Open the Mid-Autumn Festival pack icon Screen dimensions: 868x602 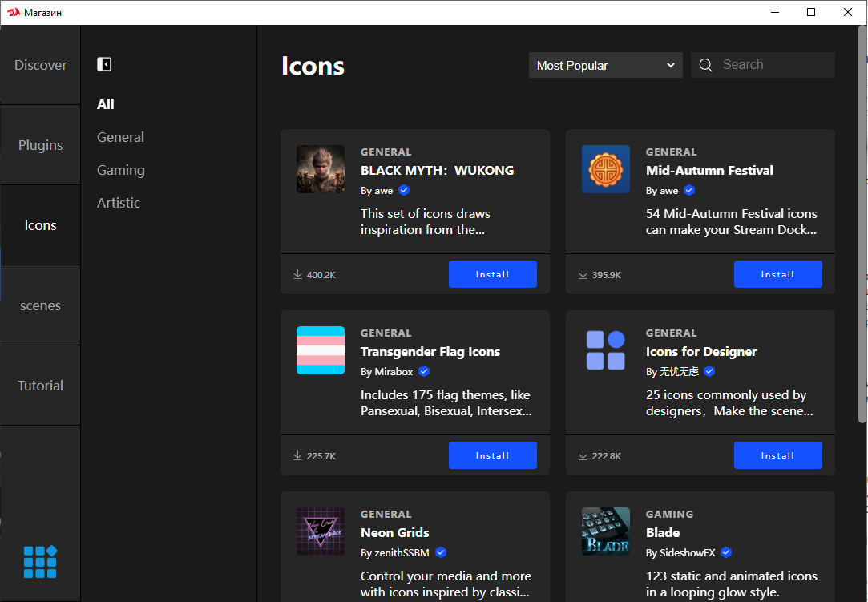point(606,169)
